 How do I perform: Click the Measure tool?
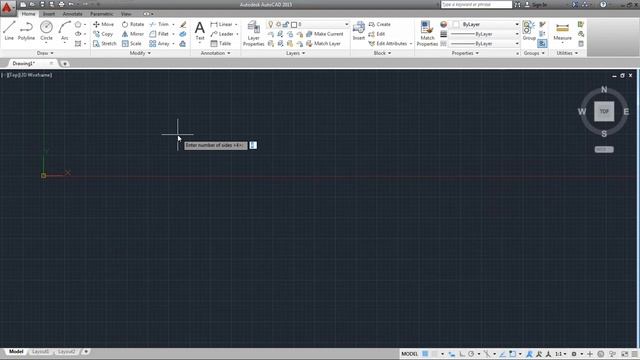click(x=562, y=31)
